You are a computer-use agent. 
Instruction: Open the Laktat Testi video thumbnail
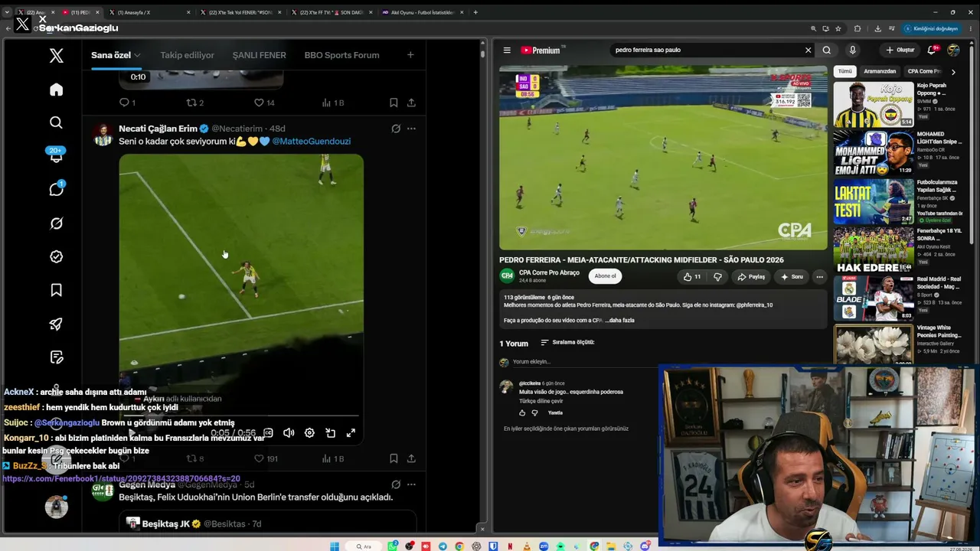point(874,201)
